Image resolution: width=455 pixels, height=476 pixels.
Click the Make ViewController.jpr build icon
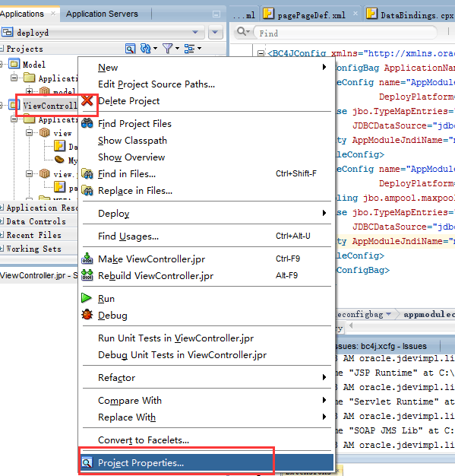coord(87,259)
